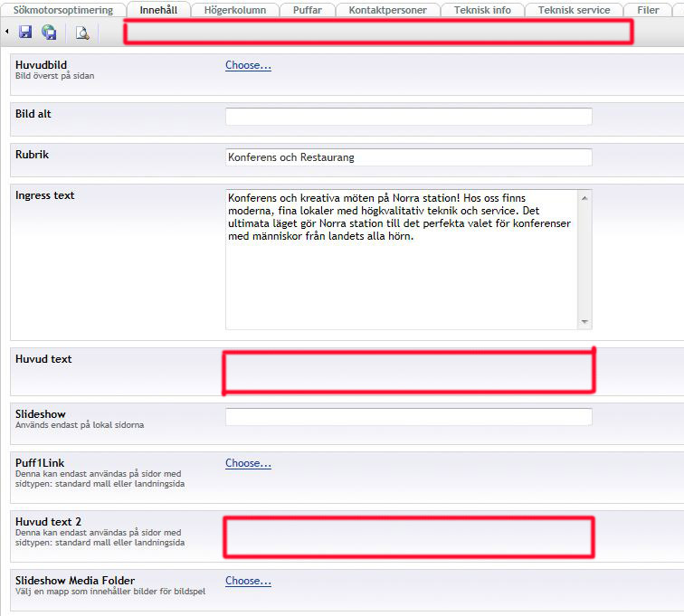
Task: Switch to the Teknisk info tab
Action: [x=482, y=10]
